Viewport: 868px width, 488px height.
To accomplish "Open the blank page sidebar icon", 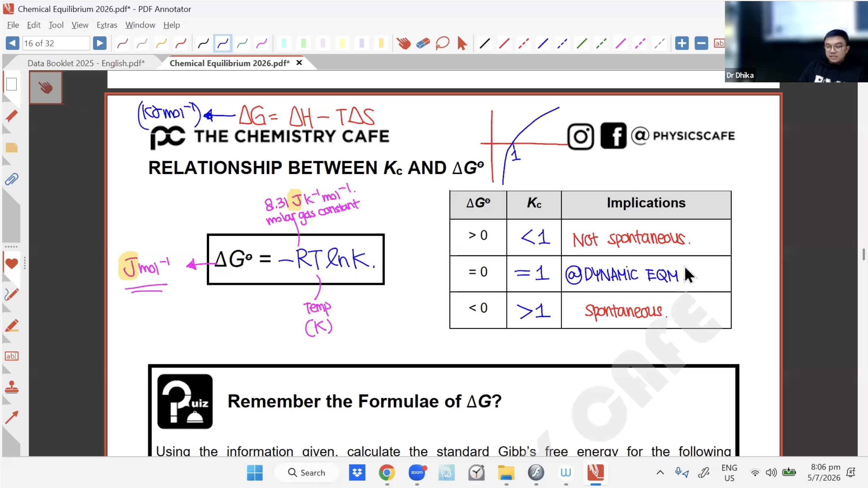I will (x=11, y=84).
